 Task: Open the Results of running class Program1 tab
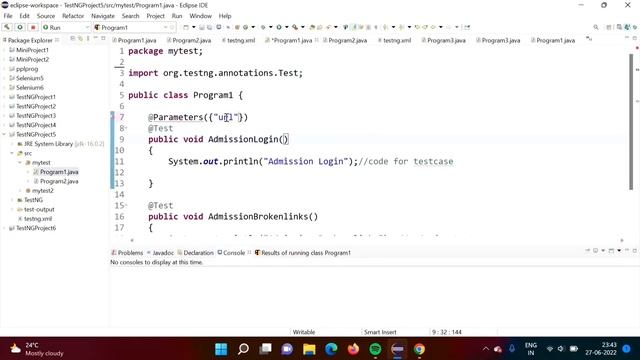[x=302, y=253]
